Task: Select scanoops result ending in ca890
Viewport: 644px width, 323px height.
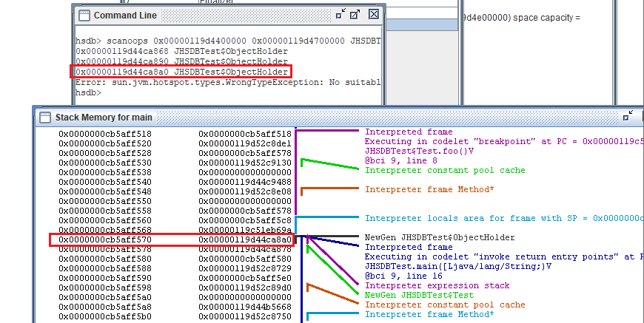Action: coord(181,61)
